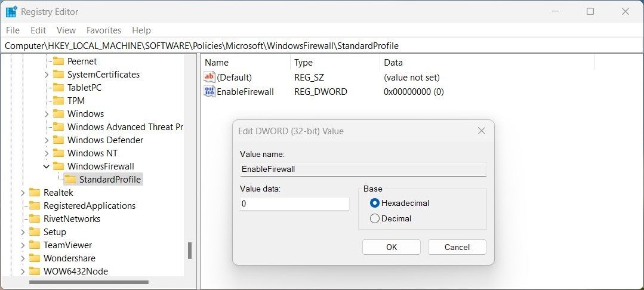This screenshot has height=290, width=644.
Task: Click the REG_DWORD type cell
Action: coord(321,92)
